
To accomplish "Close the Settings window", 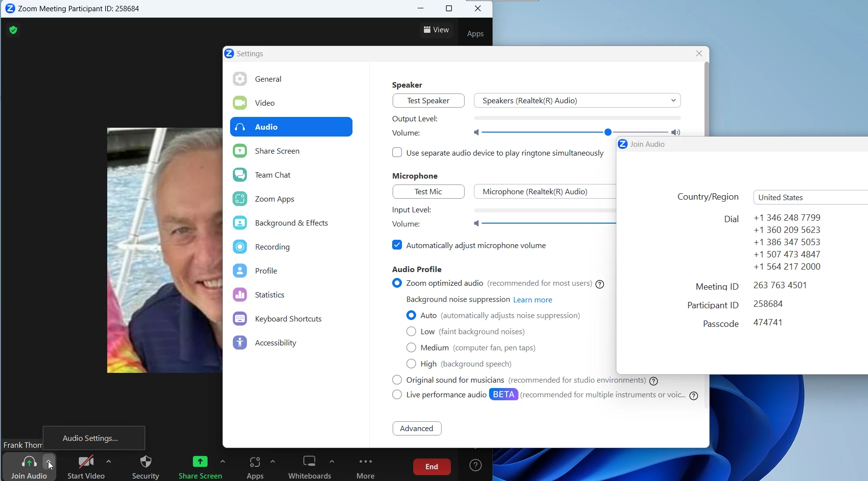I will tap(699, 54).
